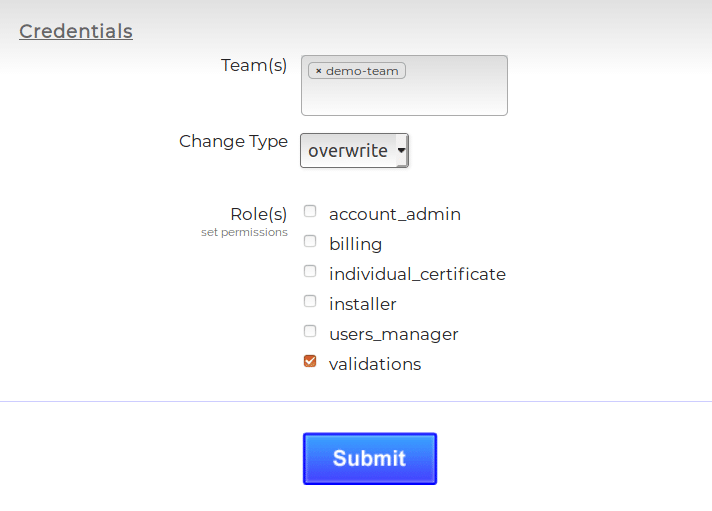This screenshot has width=712, height=511.
Task: Click the validations label text
Action: coord(375,364)
